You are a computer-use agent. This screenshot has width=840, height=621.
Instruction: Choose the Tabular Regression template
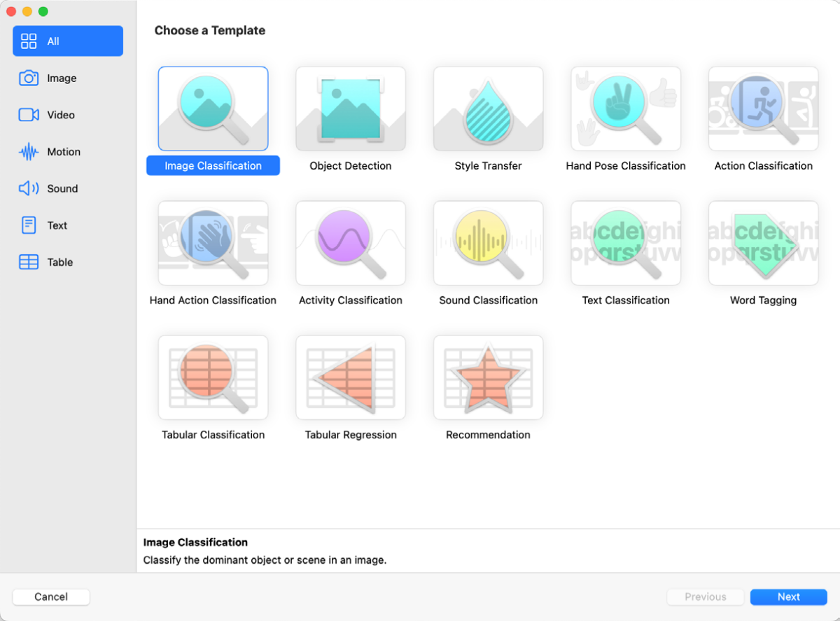click(350, 377)
